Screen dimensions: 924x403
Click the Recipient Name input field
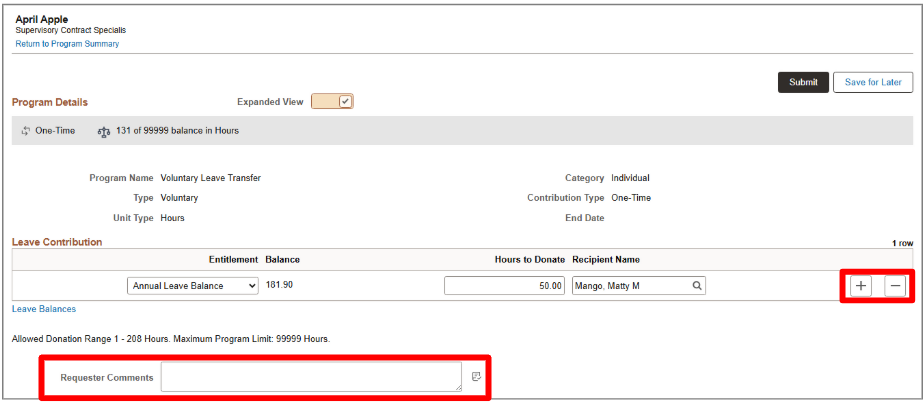tap(639, 286)
